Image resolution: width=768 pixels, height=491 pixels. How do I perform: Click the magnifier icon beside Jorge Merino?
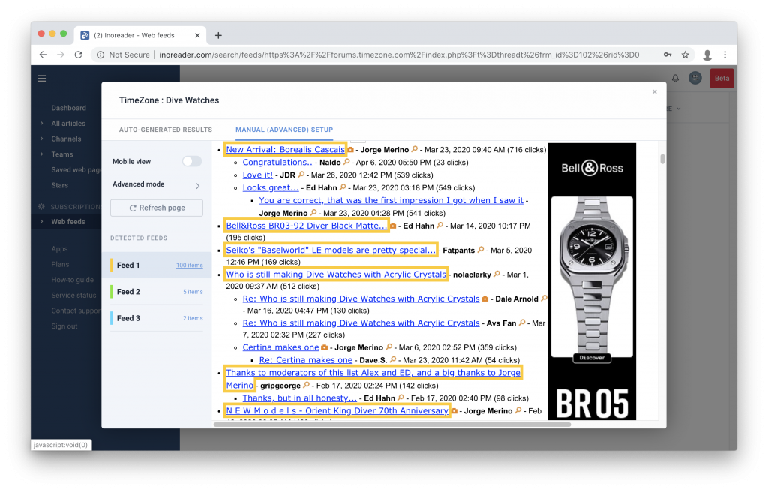(x=415, y=150)
